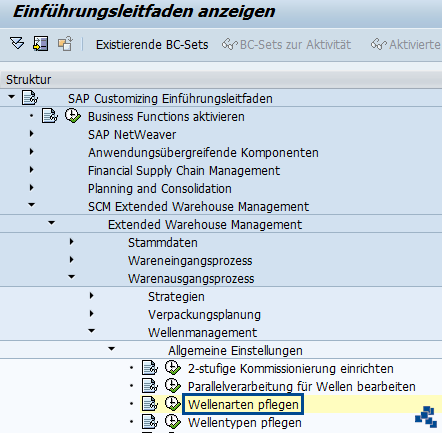Click the Expand All toolbar icon
The image size is (442, 433).
(17, 44)
